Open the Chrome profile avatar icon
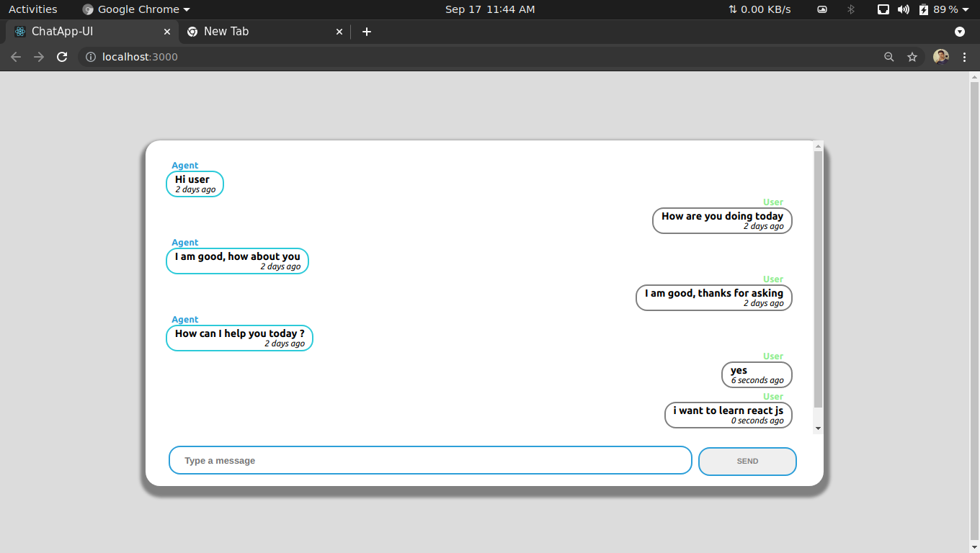 click(x=941, y=56)
